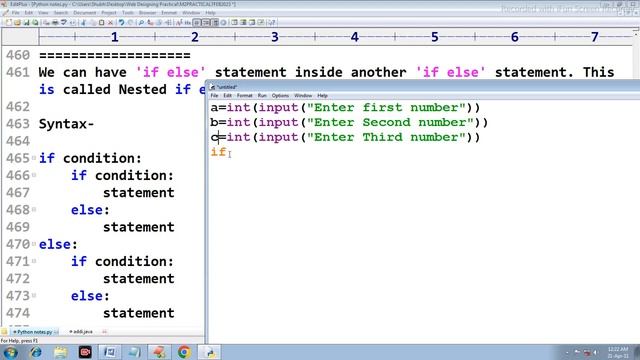Click the red X Delete icon in EditPlus toolbar

click(x=110, y=22)
